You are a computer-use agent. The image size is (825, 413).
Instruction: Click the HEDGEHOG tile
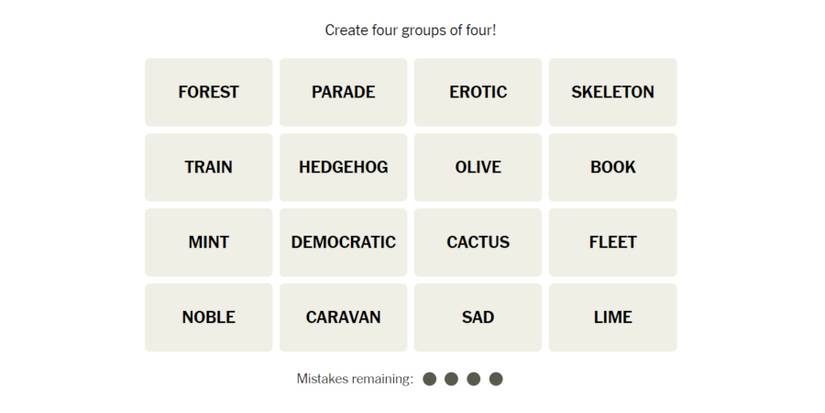(343, 167)
